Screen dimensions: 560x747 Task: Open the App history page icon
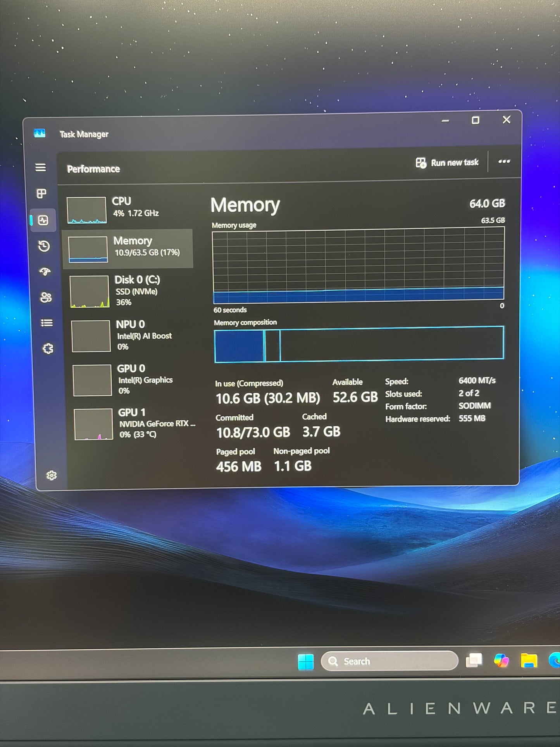click(44, 246)
